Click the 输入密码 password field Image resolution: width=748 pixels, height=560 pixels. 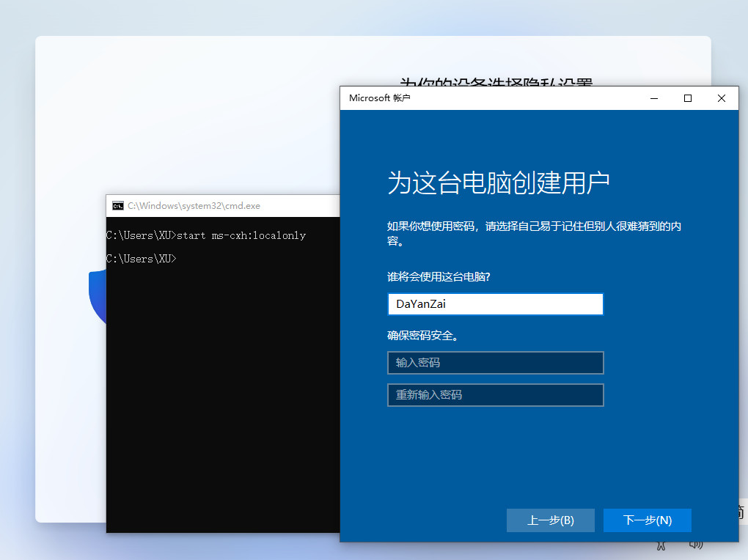pyautogui.click(x=495, y=363)
